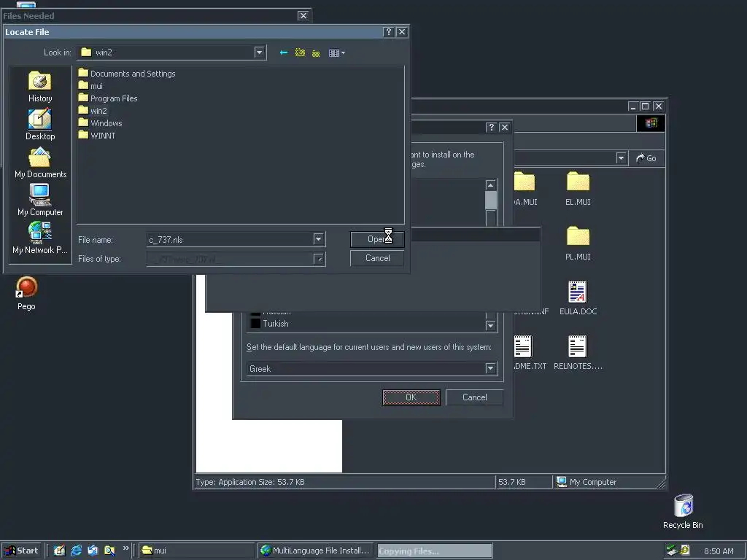The width and height of the screenshot is (747, 560).
Task: Select the Windows folder
Action: [101, 122]
